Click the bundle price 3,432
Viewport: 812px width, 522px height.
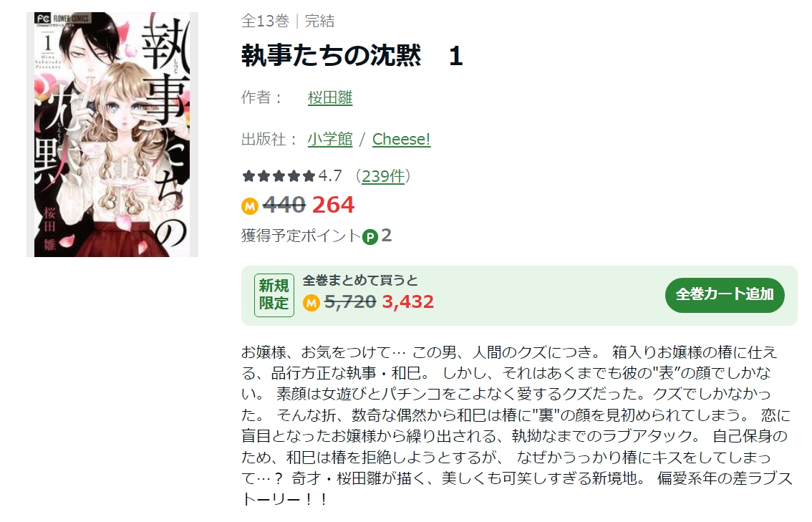pos(408,302)
